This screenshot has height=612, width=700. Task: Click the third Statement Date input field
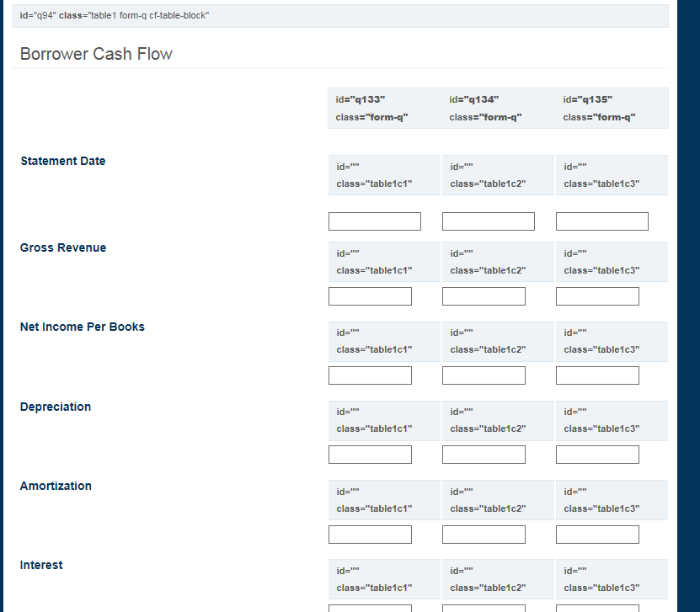click(x=602, y=221)
